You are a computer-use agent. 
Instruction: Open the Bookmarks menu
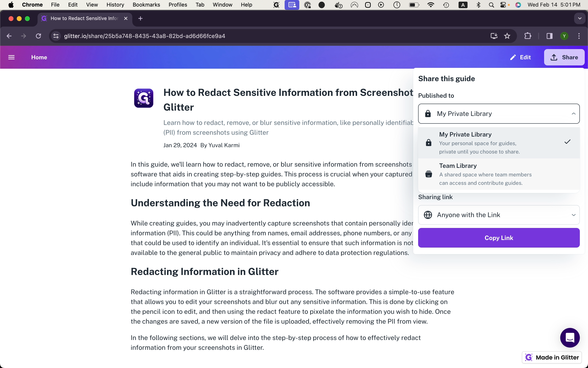pos(146,5)
